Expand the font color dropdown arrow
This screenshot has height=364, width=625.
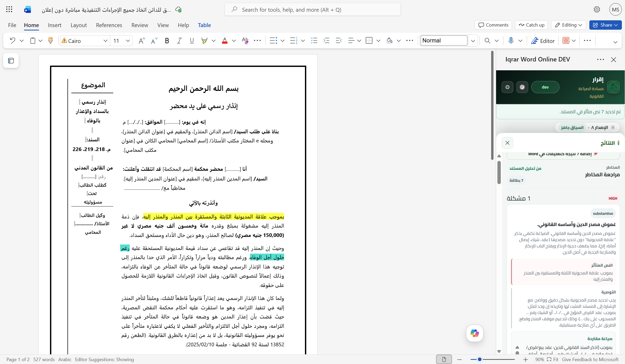click(234, 41)
